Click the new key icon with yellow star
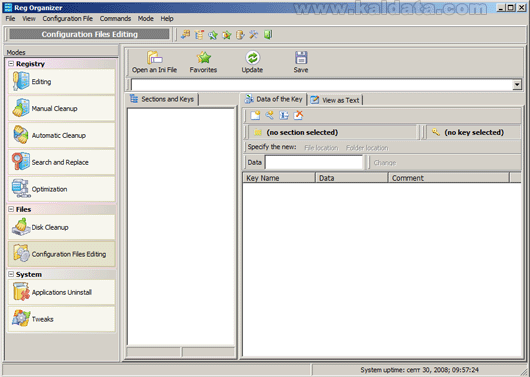Screen dimensions: 530x377 click(269, 116)
